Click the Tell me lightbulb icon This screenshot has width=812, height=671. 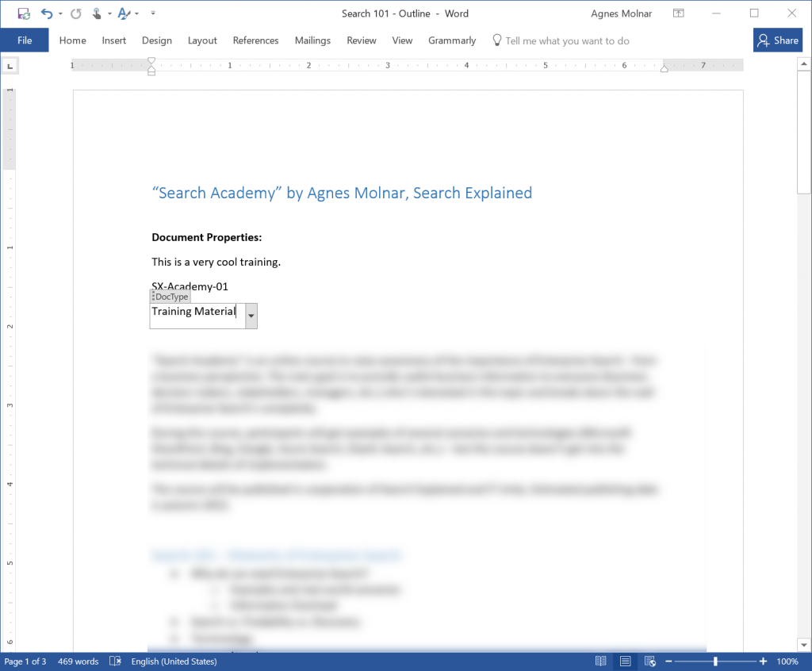click(496, 40)
